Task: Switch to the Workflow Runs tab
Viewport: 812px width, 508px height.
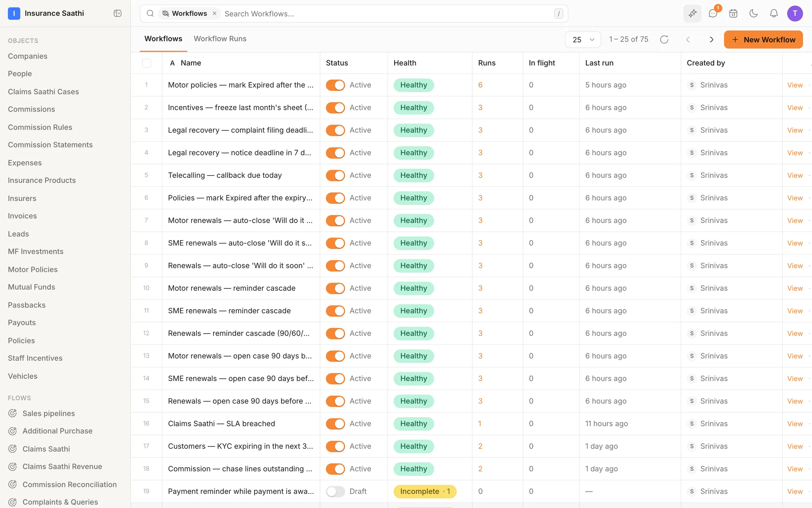Action: (x=220, y=39)
